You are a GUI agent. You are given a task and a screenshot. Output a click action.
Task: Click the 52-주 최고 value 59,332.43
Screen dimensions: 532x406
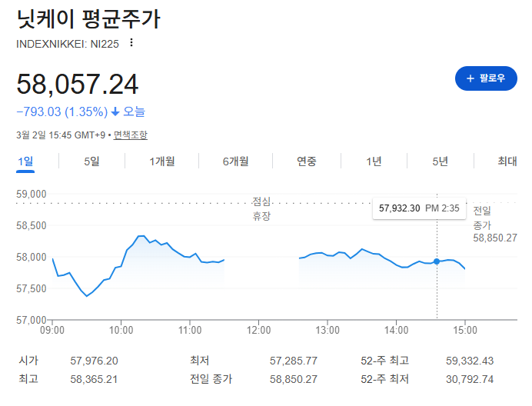470,361
